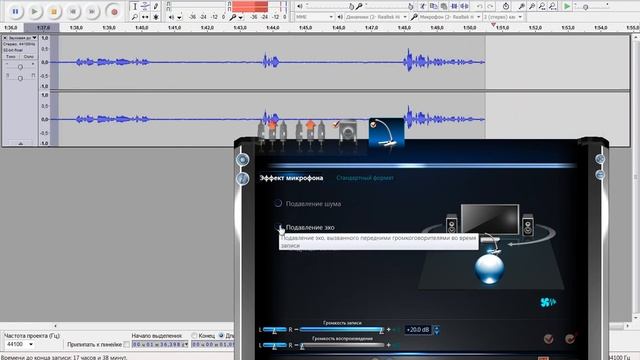The image size is (640, 360).
Task: Adjust the output volume mixer slider
Action: click(x=329, y=6)
